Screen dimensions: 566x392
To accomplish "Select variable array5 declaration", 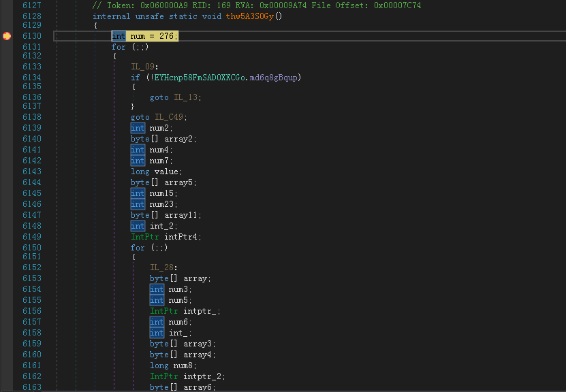I will [x=178, y=182].
